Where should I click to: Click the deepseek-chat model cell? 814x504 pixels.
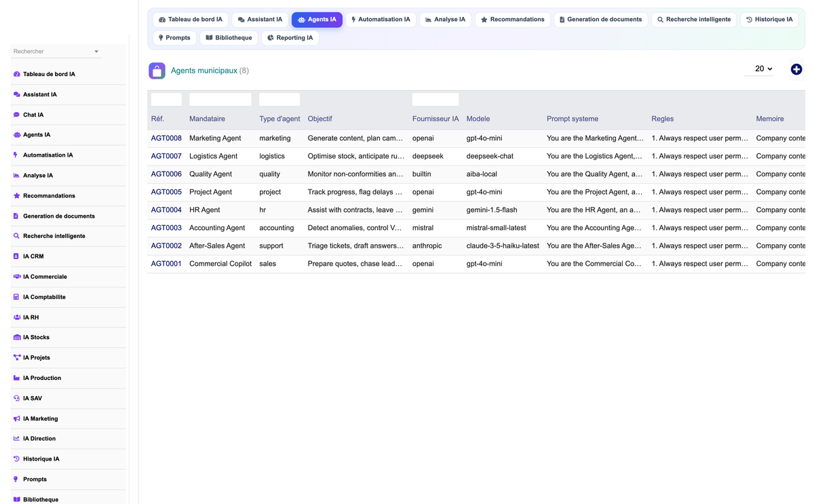pos(490,156)
